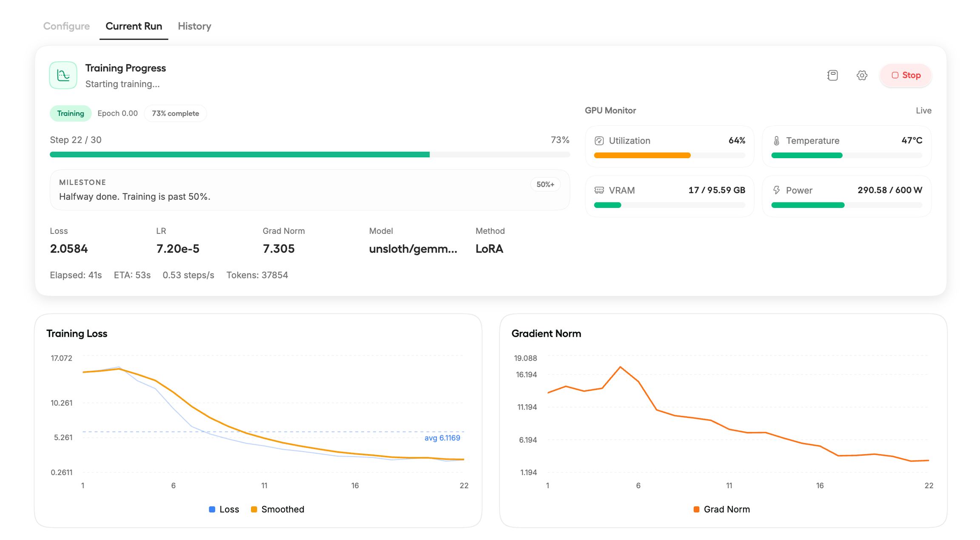980x540 pixels.
Task: Click the orange Utilization bar
Action: coord(642,156)
